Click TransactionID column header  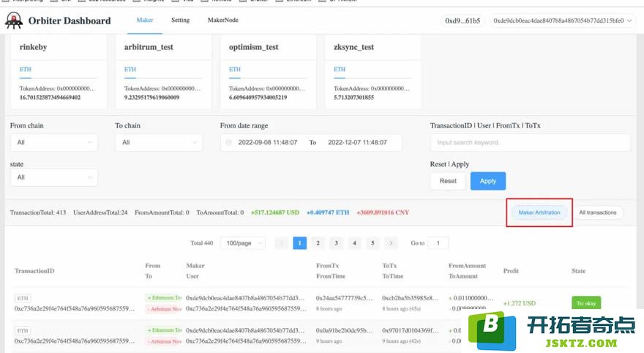(34, 271)
